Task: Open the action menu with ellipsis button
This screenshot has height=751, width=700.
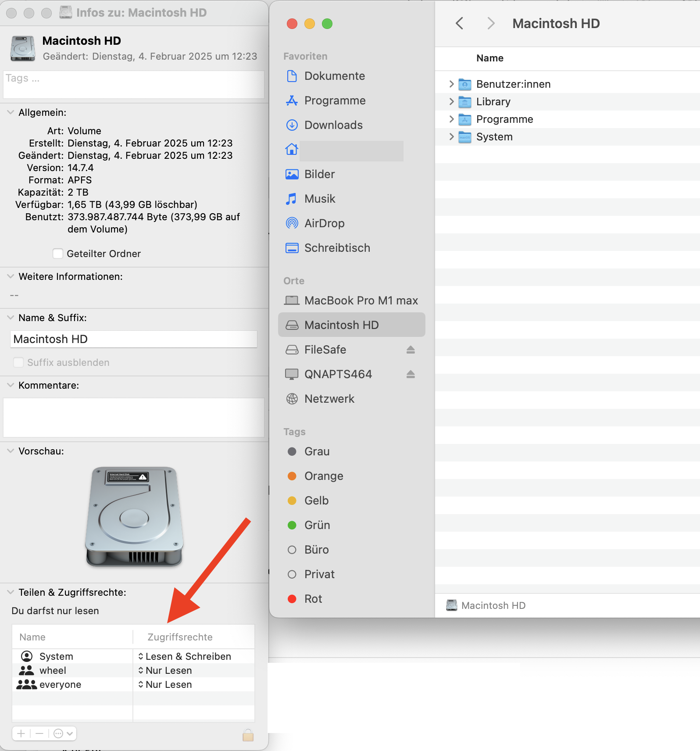Action: [63, 733]
